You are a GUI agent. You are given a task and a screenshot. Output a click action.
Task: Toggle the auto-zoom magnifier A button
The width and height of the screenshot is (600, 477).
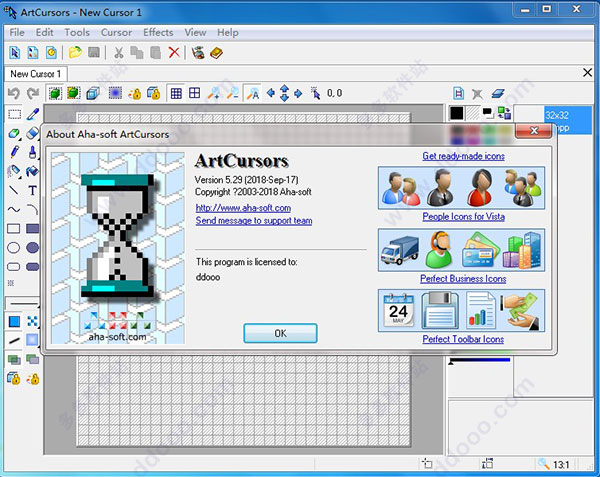pos(253,93)
